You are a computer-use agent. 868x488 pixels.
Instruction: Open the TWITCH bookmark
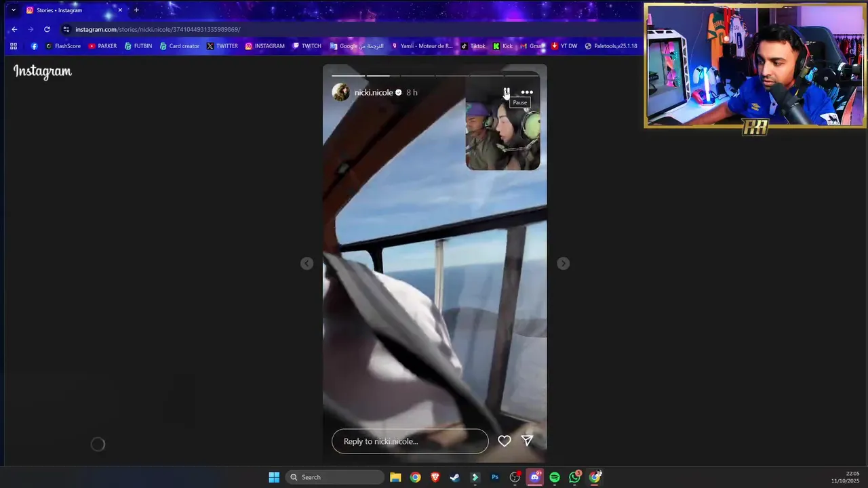pos(307,46)
